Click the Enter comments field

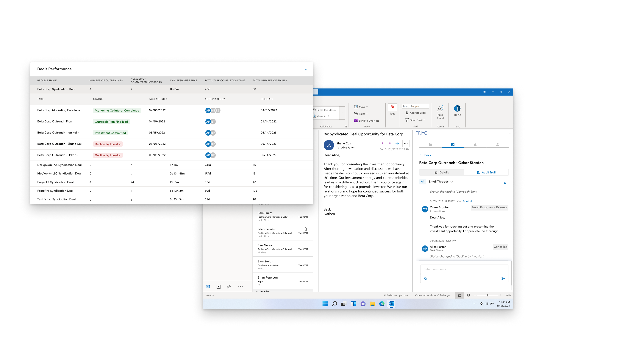[x=464, y=269]
